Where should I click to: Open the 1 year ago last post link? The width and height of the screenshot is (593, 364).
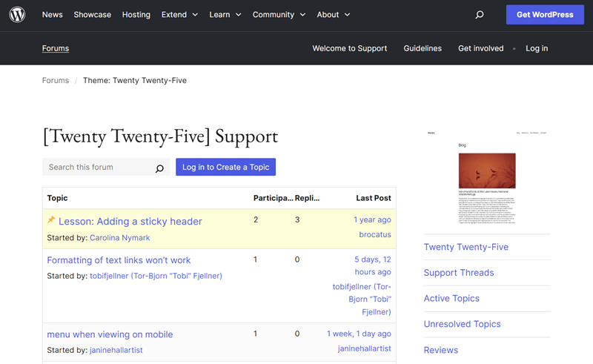pos(372,220)
